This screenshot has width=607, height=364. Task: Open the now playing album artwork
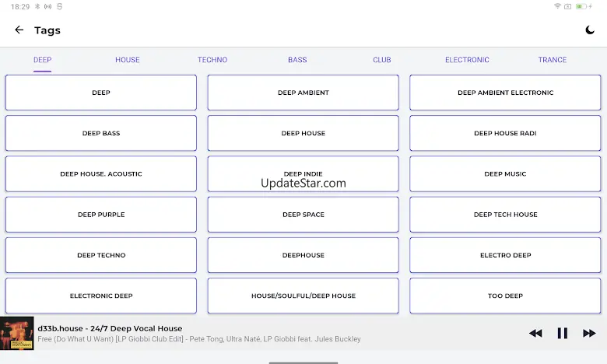click(x=16, y=334)
